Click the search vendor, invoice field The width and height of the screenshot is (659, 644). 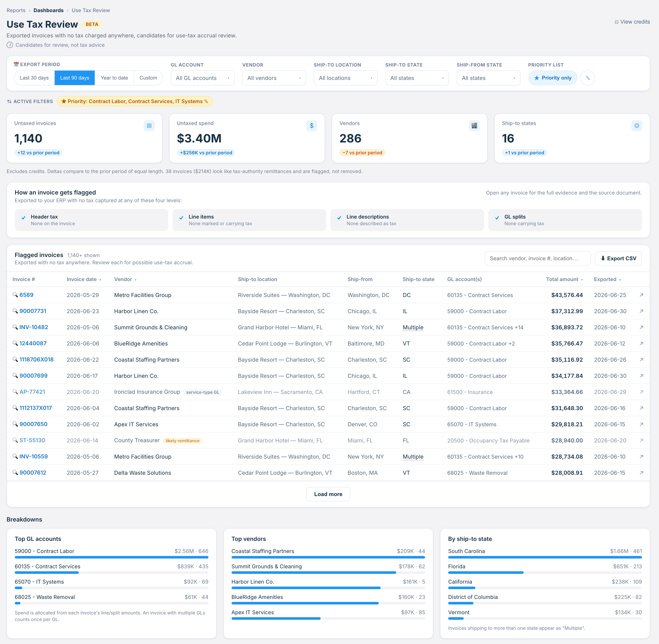pos(537,258)
